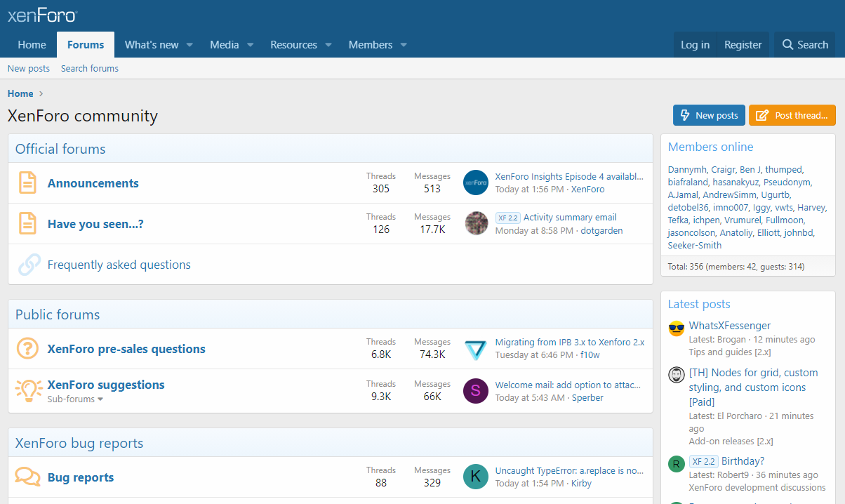
Task: Open the Resources dropdown arrow
Action: pos(328,45)
